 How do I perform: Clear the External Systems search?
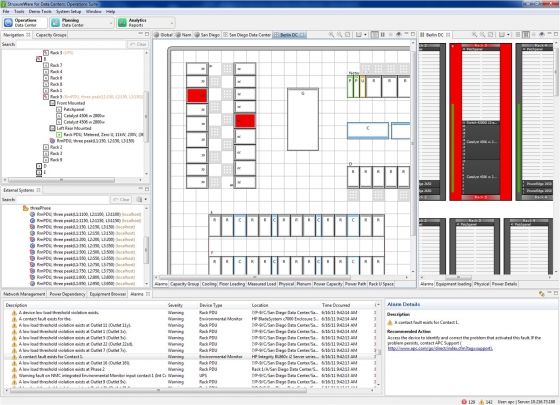(x=121, y=199)
